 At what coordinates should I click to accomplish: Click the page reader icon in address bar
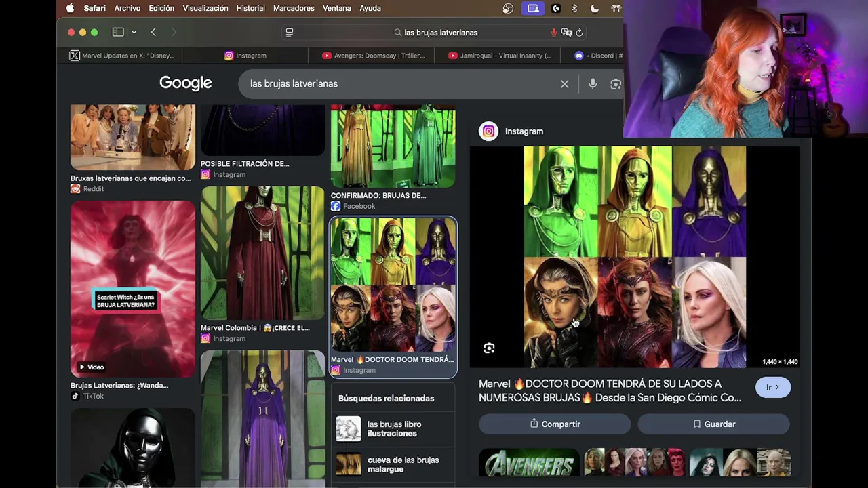290,32
